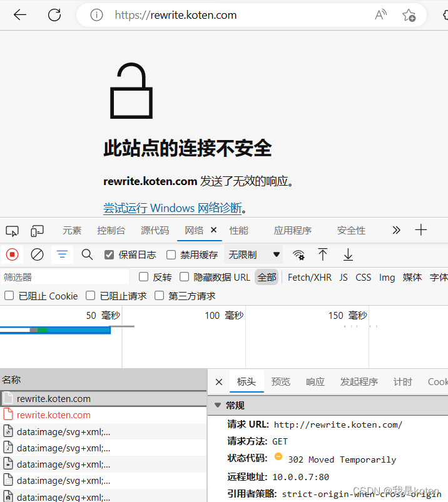View site information icon in address bar
Screen dimensions: 448x502
pyautogui.click(x=96, y=15)
